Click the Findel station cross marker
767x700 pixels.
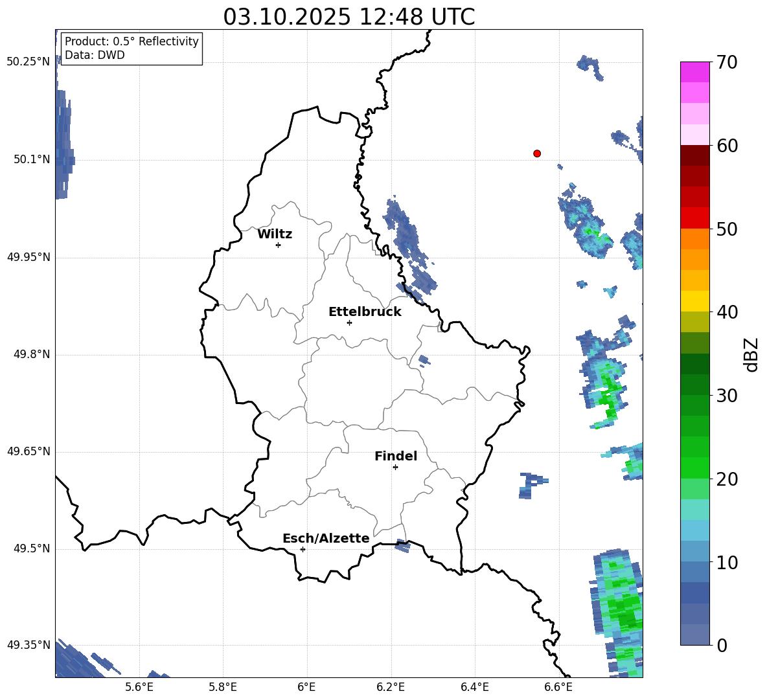point(395,468)
